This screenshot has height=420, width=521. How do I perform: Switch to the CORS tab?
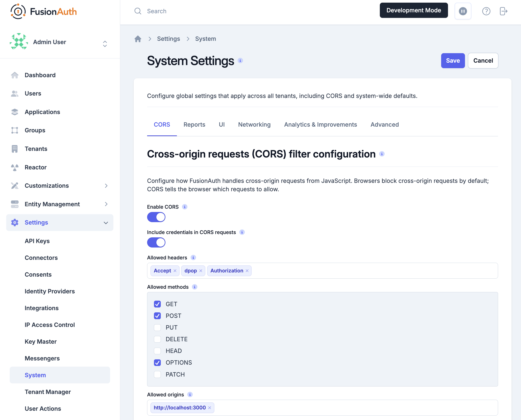tap(162, 125)
